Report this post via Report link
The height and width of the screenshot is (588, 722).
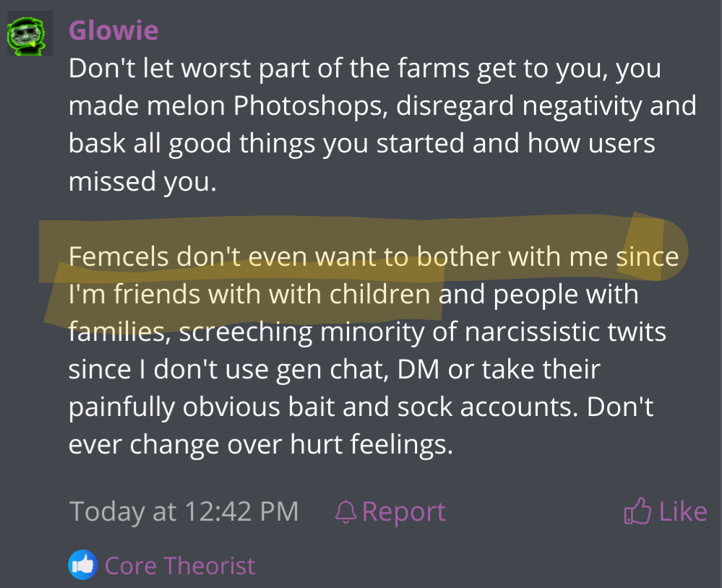point(403,511)
